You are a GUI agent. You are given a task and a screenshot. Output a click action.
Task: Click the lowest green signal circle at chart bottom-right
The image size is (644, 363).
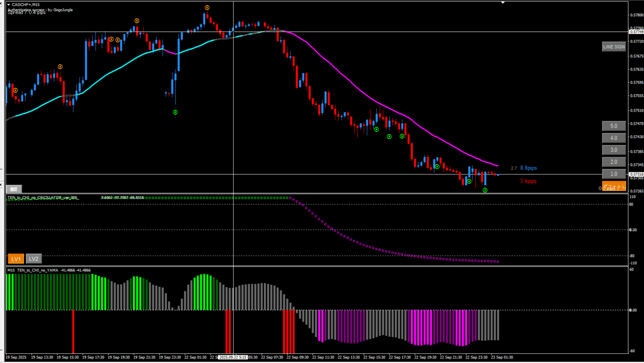point(485,190)
